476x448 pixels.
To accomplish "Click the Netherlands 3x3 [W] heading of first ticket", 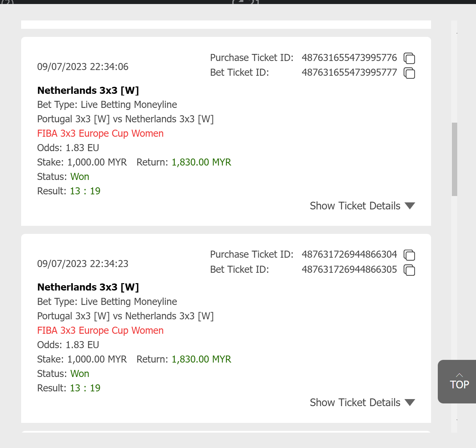I will tap(88, 90).
